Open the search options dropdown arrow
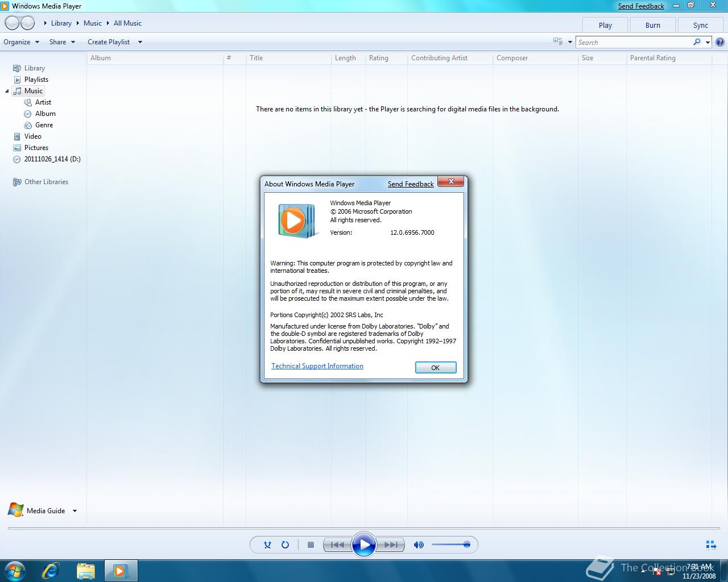728x582 pixels. tap(708, 42)
